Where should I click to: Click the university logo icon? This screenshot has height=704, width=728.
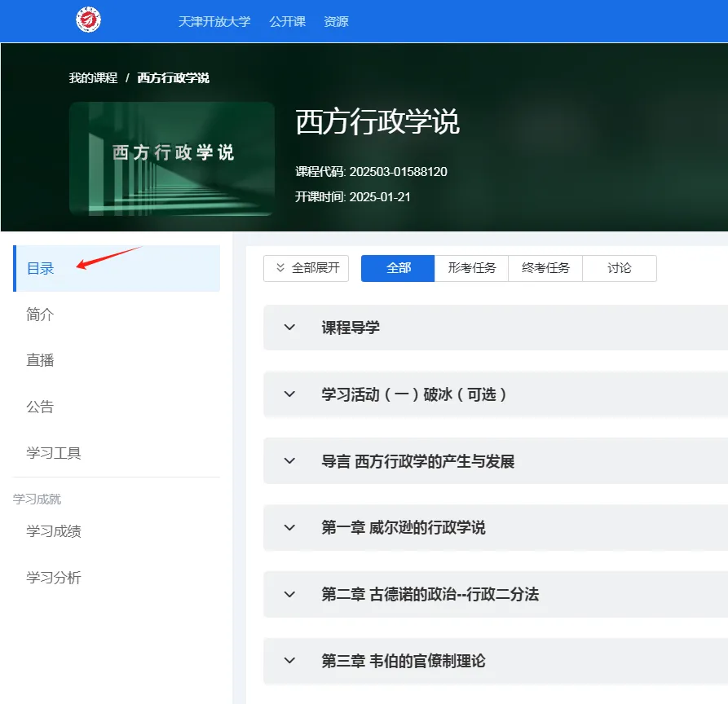point(88,20)
